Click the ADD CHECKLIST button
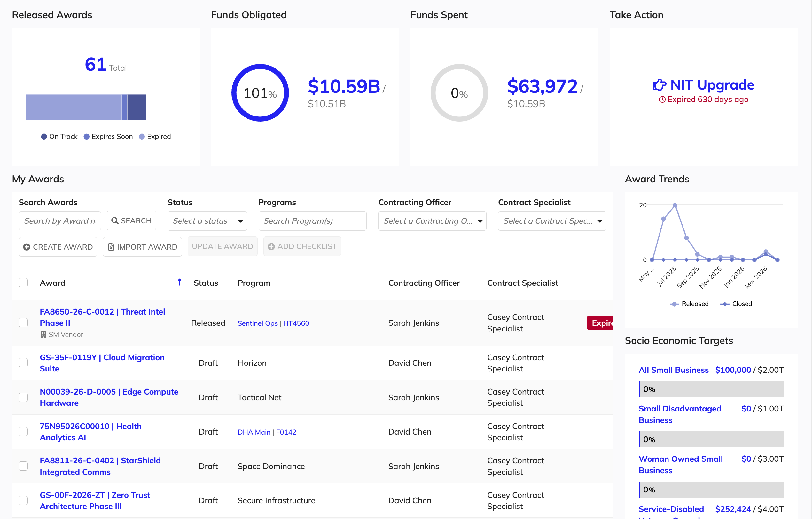 [302, 247]
